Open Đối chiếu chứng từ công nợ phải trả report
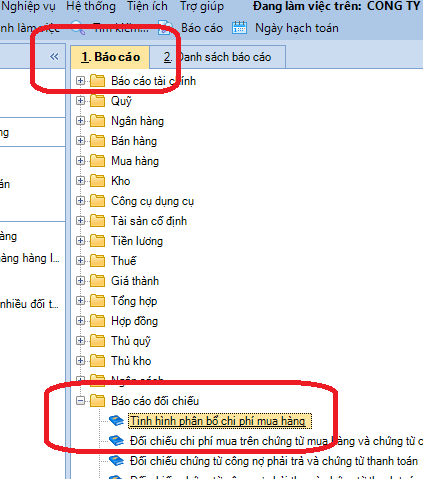Image resolution: width=423 pixels, height=479 pixels. [274, 461]
